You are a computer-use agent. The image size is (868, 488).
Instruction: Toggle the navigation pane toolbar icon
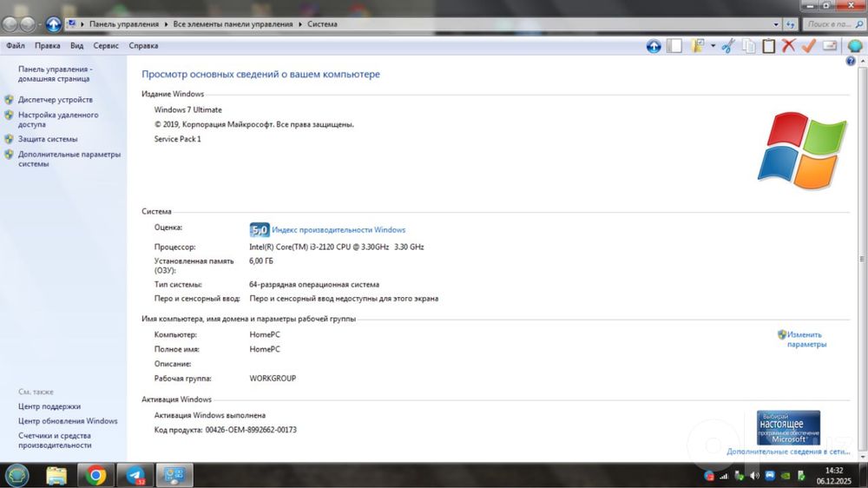[674, 46]
